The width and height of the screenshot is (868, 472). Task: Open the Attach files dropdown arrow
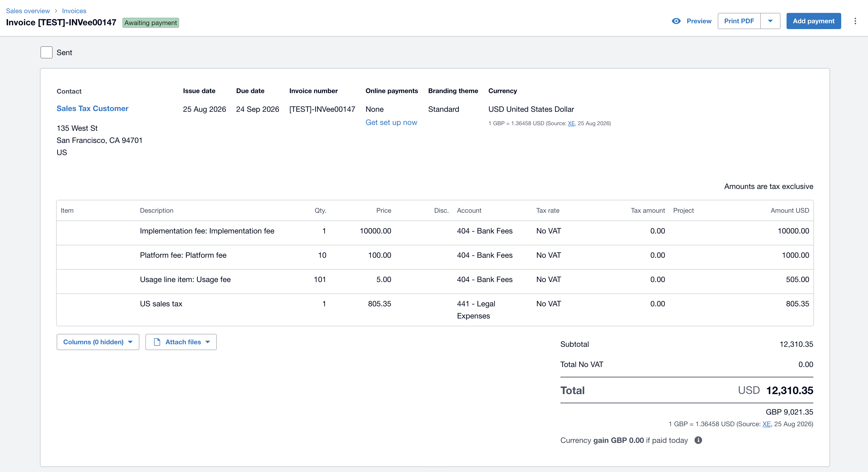coord(208,342)
